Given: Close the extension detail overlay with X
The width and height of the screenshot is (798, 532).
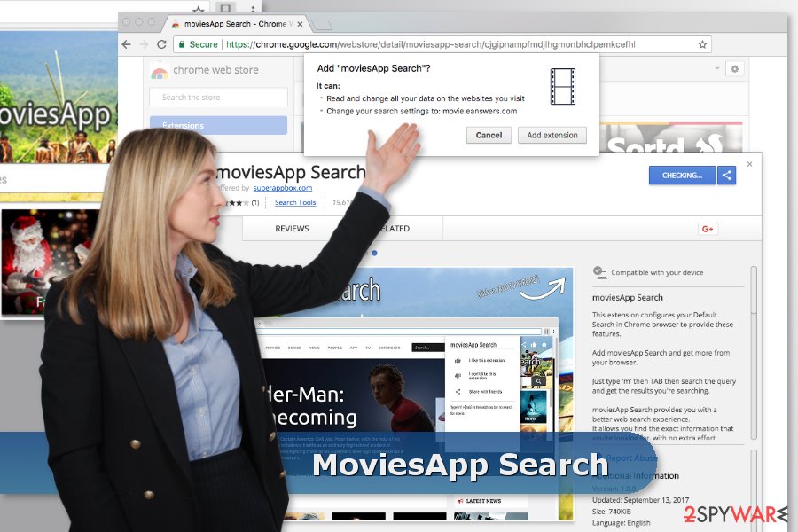Looking at the screenshot, I should 749,164.
